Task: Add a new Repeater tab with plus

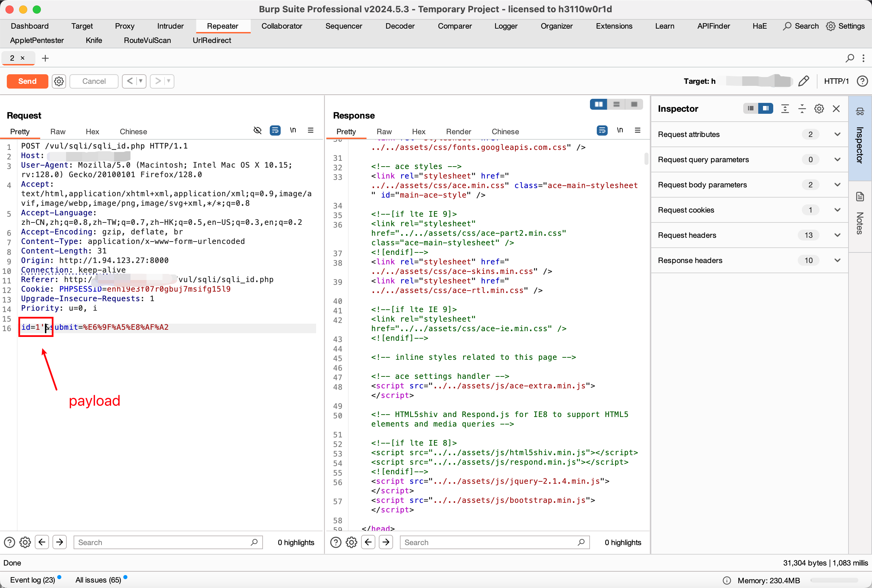Action: 45,58
